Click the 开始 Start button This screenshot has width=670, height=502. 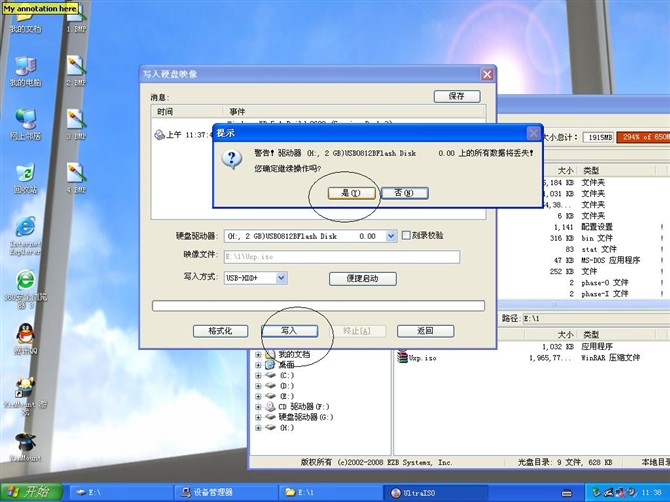tap(30, 492)
